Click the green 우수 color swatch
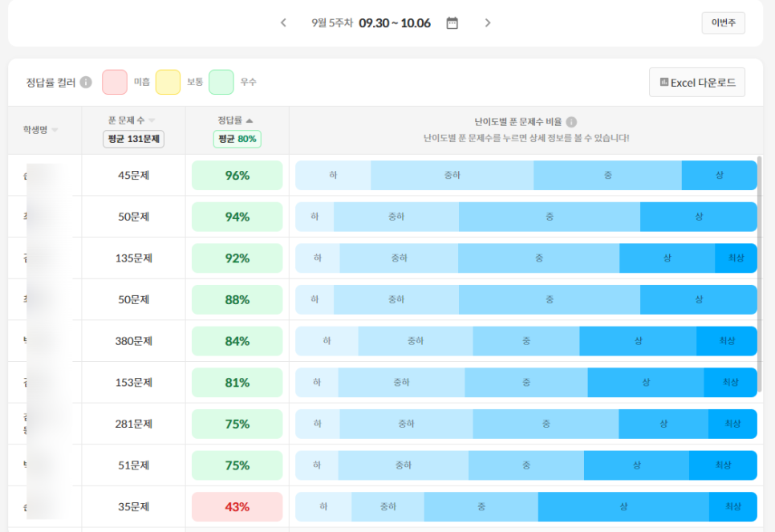775x532 pixels. tap(221, 82)
